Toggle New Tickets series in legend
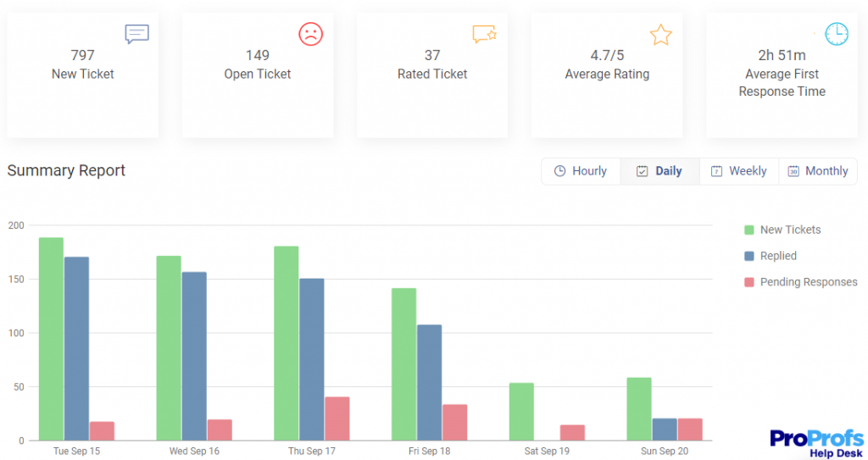Image resolution: width=868 pixels, height=460 pixels. coord(782,230)
